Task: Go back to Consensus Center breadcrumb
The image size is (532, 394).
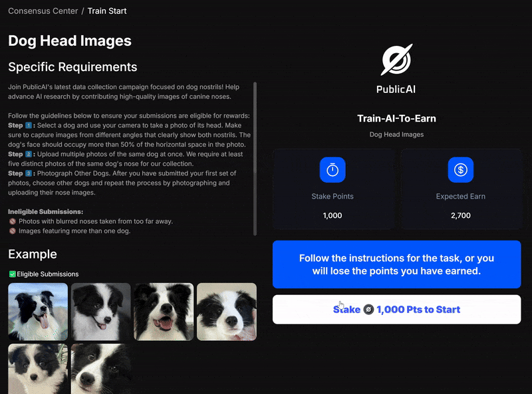Action: click(43, 11)
